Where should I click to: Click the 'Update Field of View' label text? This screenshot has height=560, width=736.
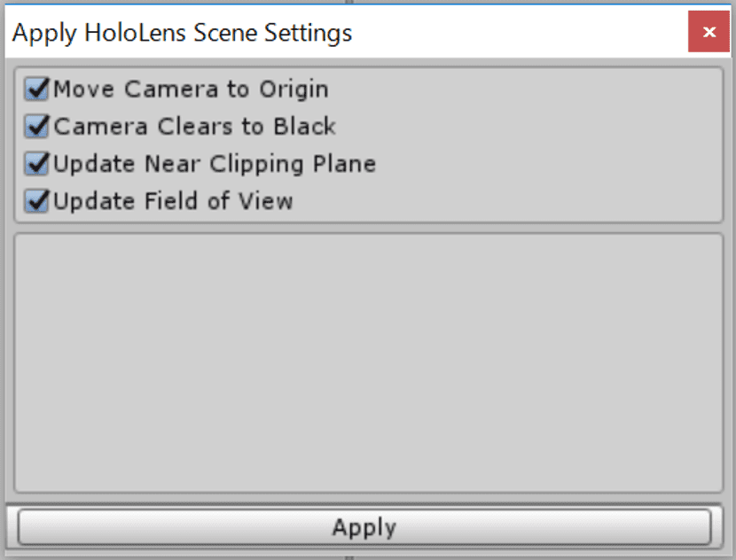coord(173,201)
